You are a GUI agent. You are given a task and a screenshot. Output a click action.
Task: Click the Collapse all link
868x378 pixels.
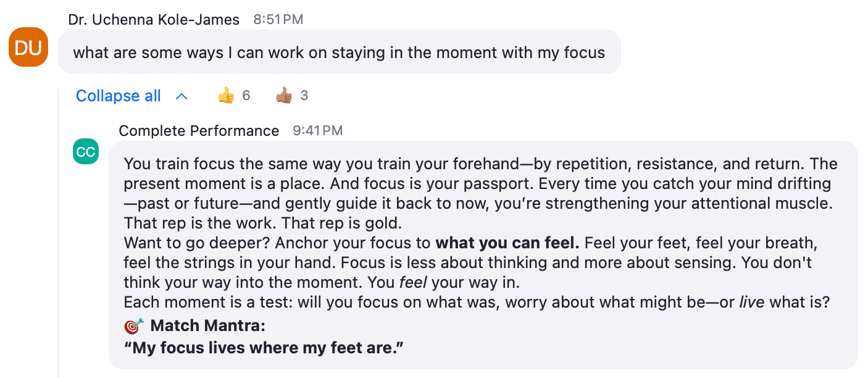(119, 96)
